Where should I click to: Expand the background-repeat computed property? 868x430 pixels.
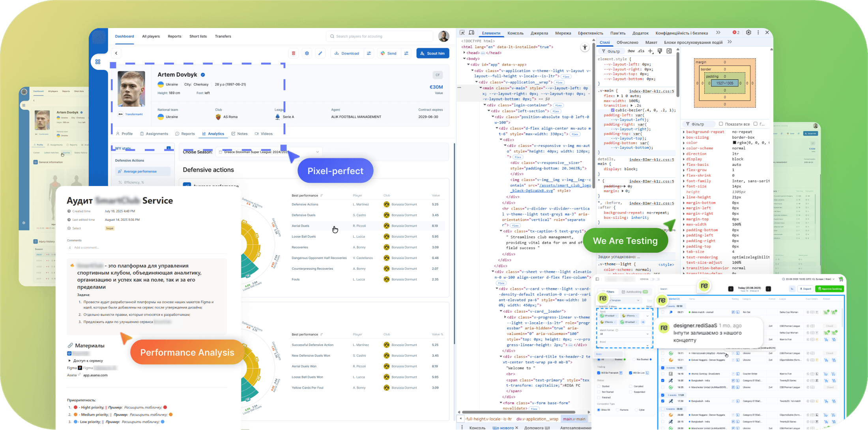point(684,132)
